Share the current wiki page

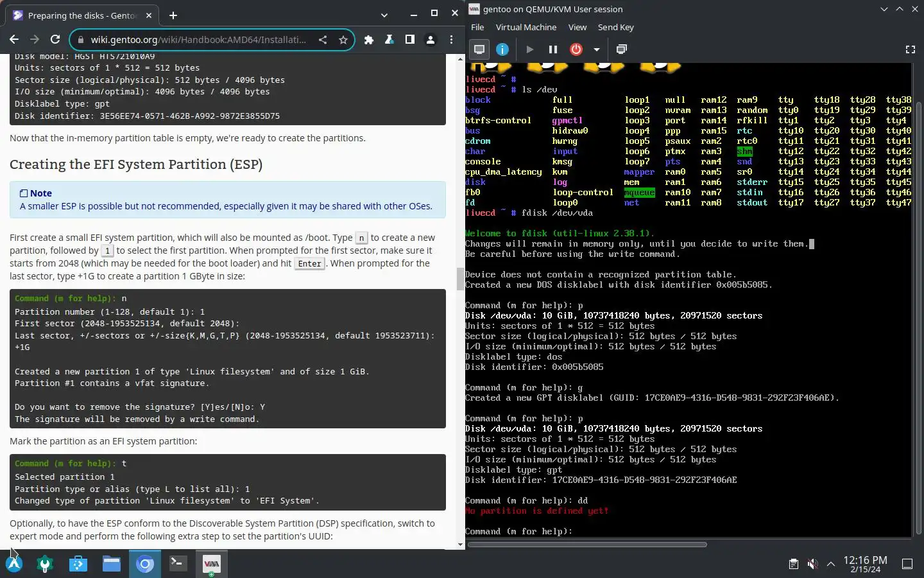pyautogui.click(x=323, y=40)
